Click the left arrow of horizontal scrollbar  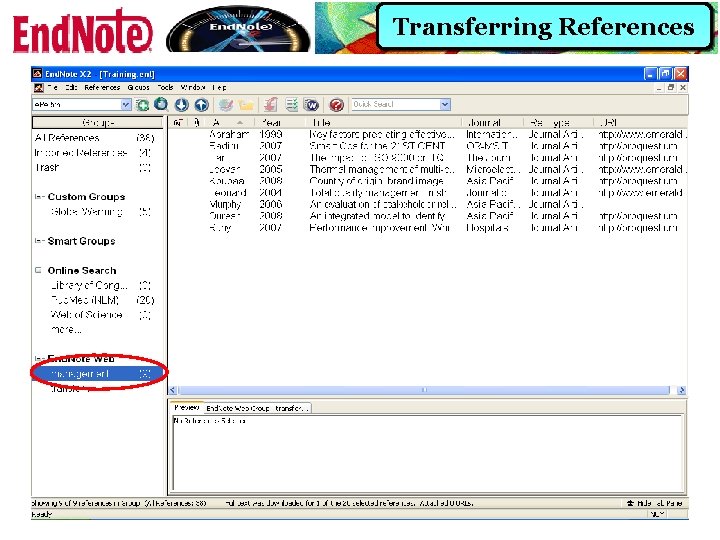tap(173, 390)
